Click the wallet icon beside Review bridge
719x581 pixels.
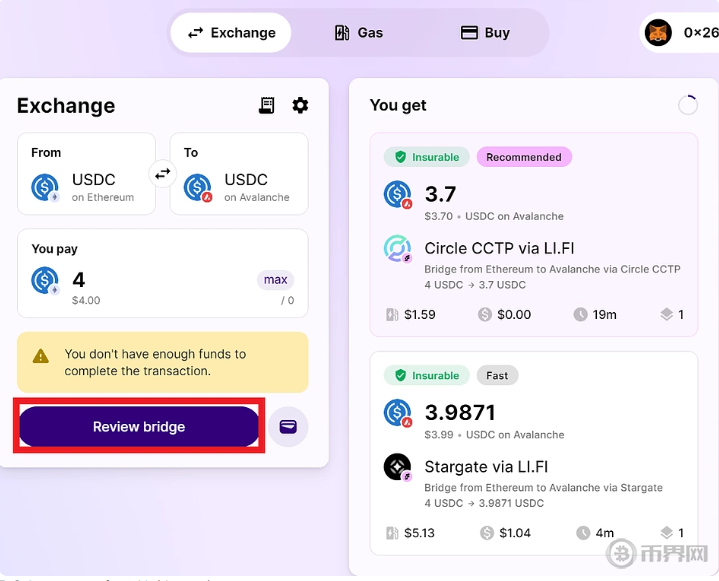click(288, 427)
